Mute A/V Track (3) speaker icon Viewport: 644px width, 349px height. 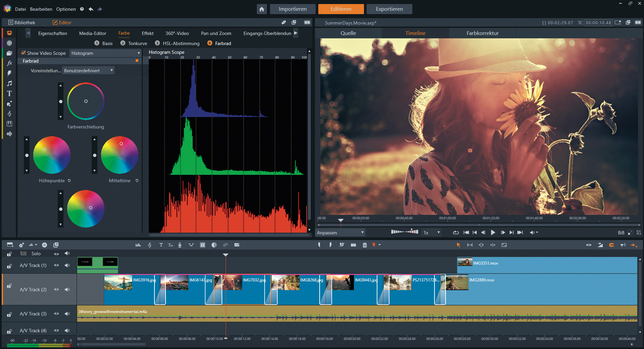(x=67, y=314)
